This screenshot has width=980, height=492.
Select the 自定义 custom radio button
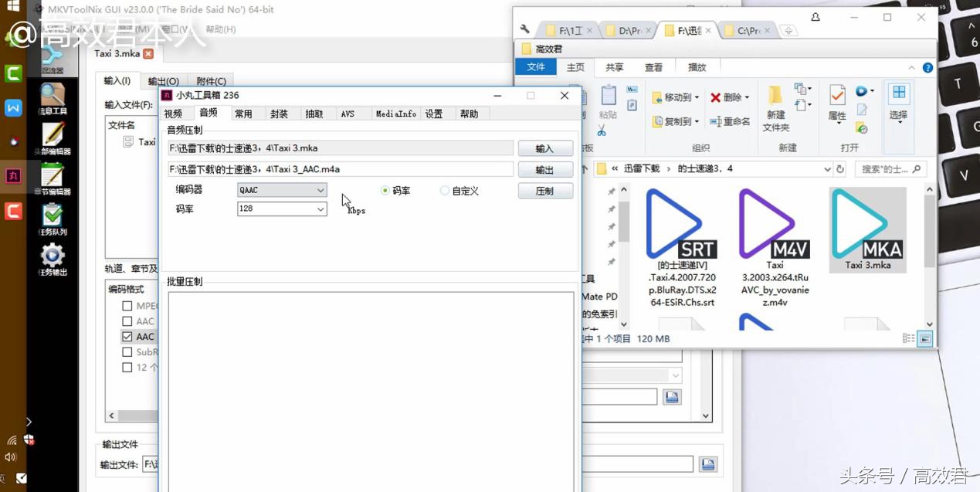point(445,190)
